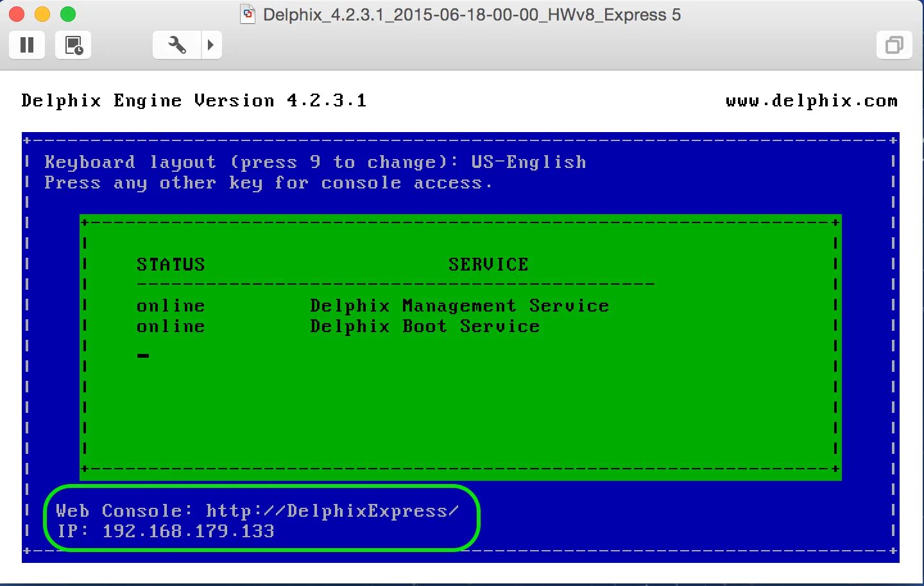924x586 pixels.
Task: Click 'Press any other key' line
Action: coord(268,183)
